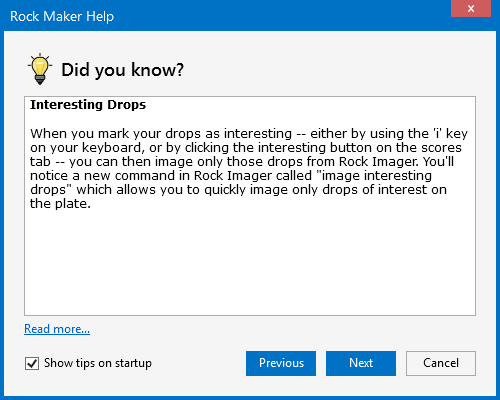Image resolution: width=500 pixels, height=400 pixels.
Task: Close the Rock Maker Help dialog
Action: [471, 8]
